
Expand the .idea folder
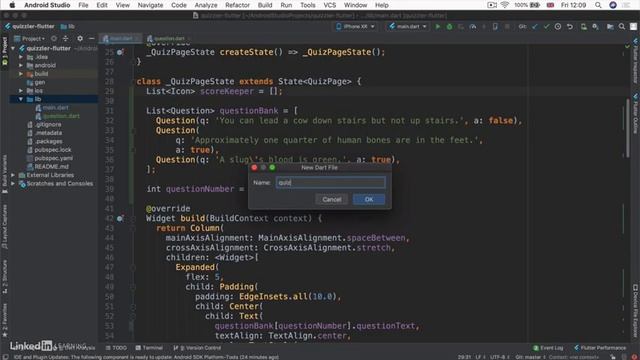(x=21, y=57)
